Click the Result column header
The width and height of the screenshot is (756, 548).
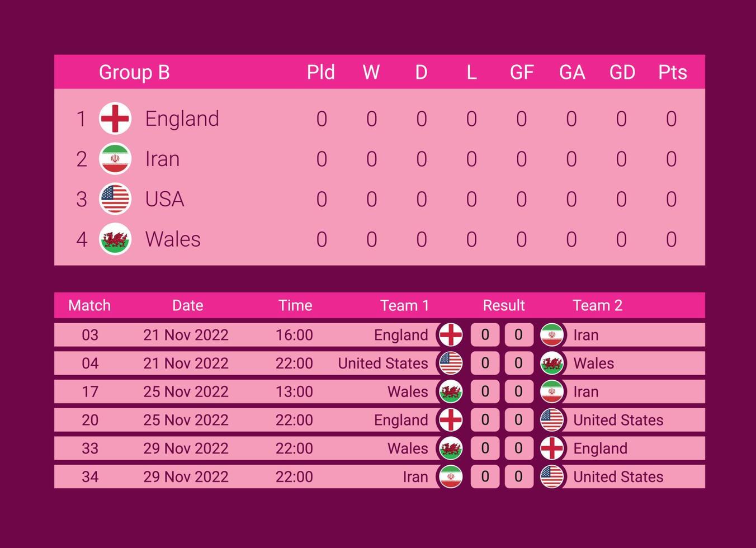tap(504, 305)
